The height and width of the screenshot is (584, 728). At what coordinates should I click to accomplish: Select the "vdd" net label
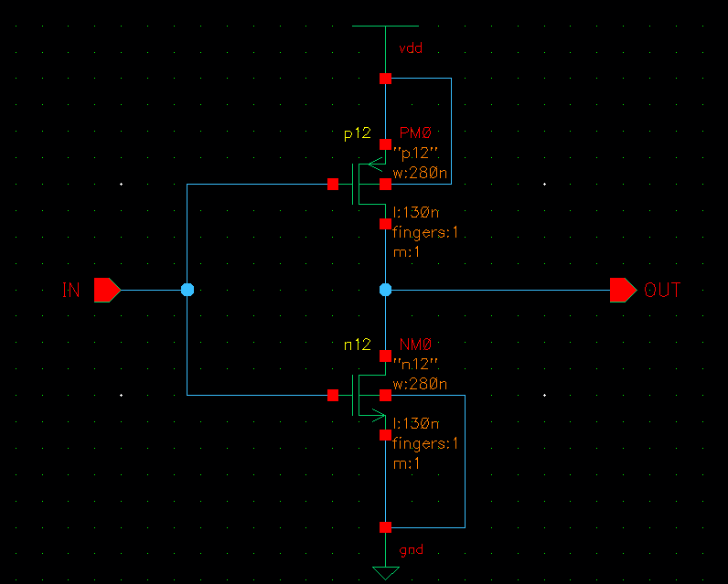tap(411, 48)
